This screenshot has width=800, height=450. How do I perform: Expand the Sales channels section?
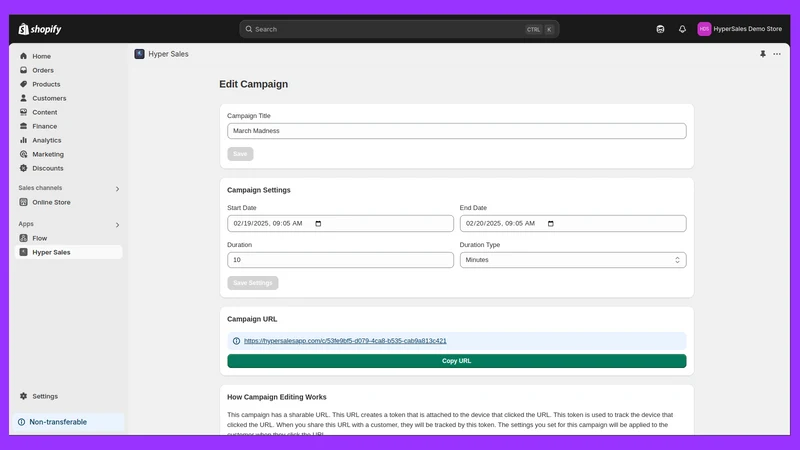point(117,189)
